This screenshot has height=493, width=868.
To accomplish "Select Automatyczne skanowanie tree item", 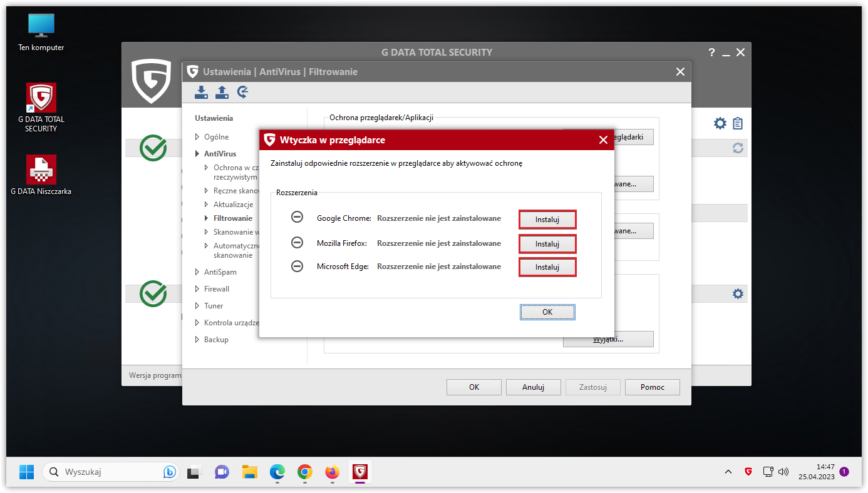I will [x=236, y=250].
